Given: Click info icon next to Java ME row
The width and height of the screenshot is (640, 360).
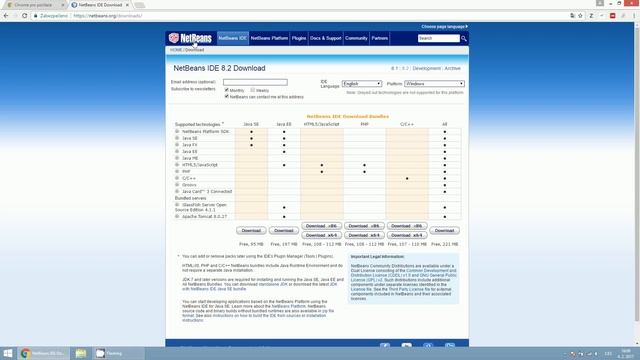Looking at the screenshot, I should pyautogui.click(x=177, y=158).
